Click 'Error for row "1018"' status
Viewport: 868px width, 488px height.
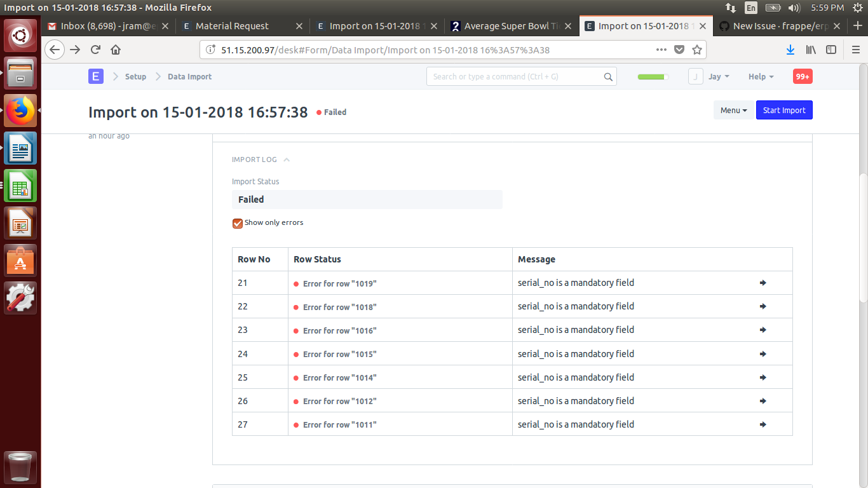[339, 307]
